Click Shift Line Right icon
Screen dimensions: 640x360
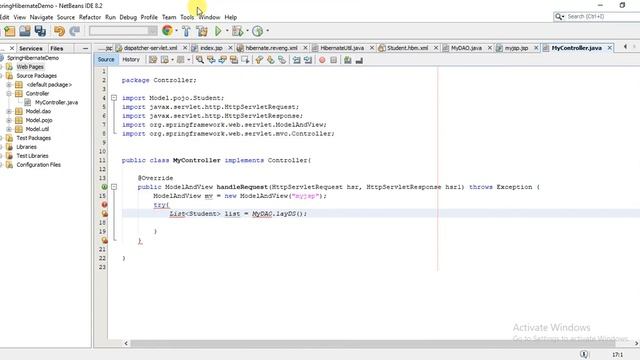[x=308, y=60]
